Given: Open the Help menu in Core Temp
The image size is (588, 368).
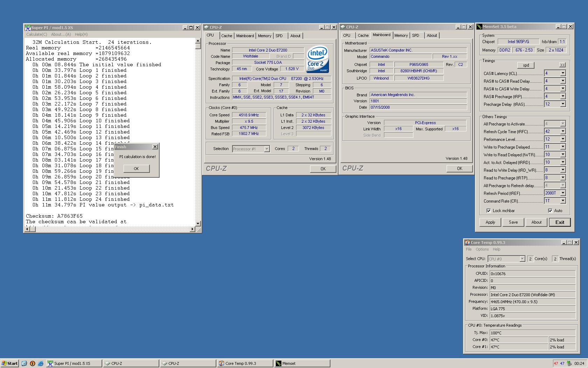Looking at the screenshot, I should coord(497,249).
